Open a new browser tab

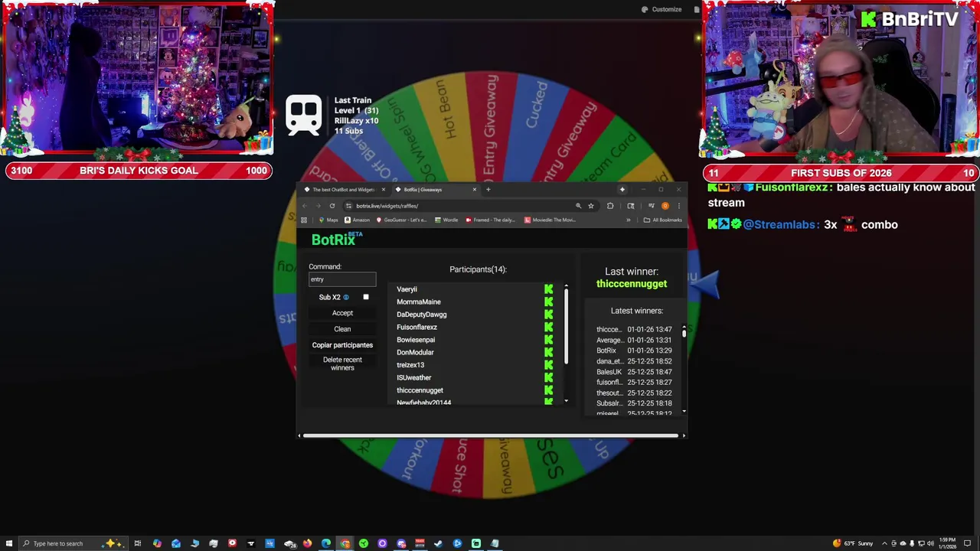[488, 190]
